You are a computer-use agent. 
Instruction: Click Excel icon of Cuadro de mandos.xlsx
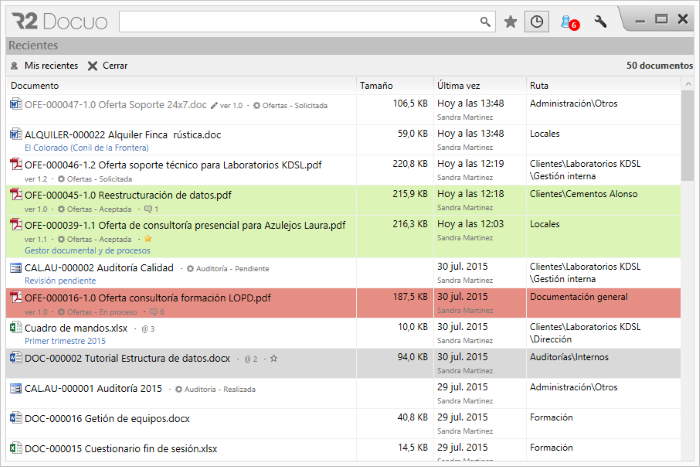pyautogui.click(x=16, y=328)
